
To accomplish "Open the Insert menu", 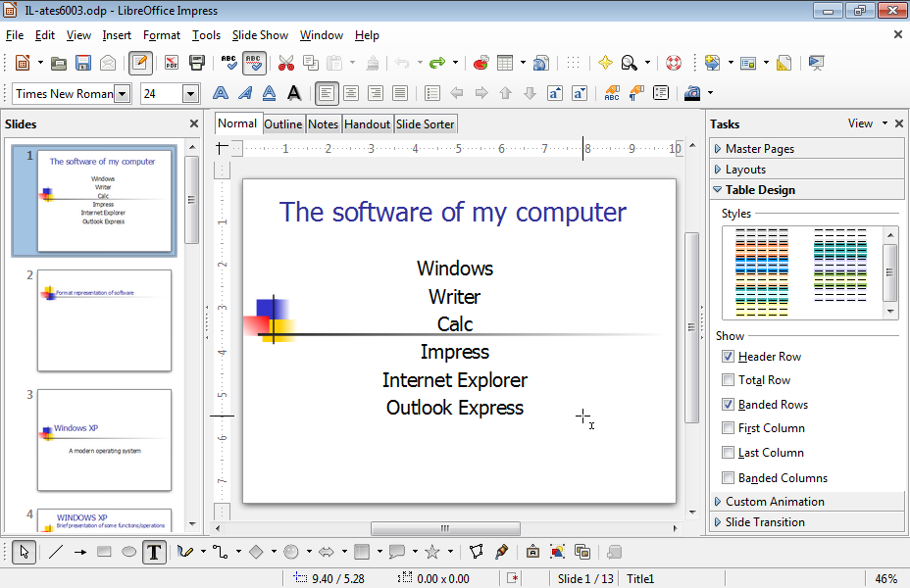I will click(117, 35).
